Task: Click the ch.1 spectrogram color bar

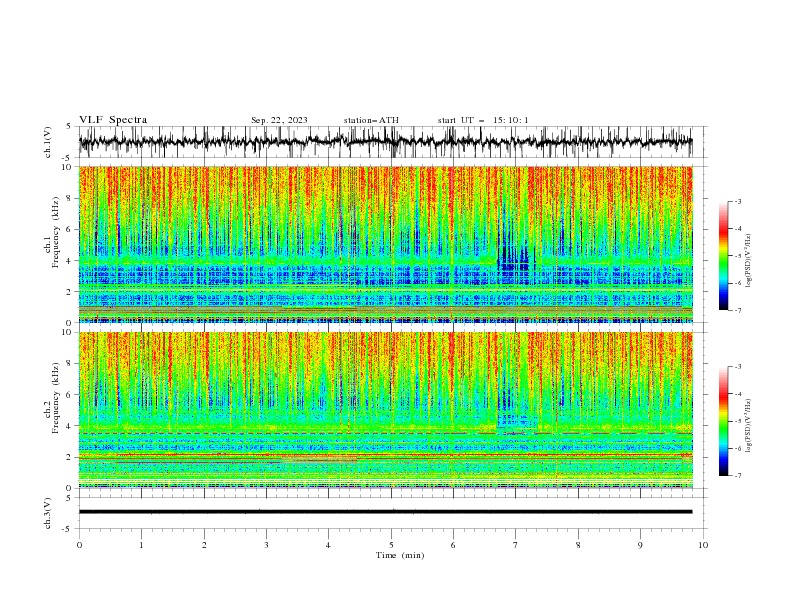Action: [x=723, y=256]
